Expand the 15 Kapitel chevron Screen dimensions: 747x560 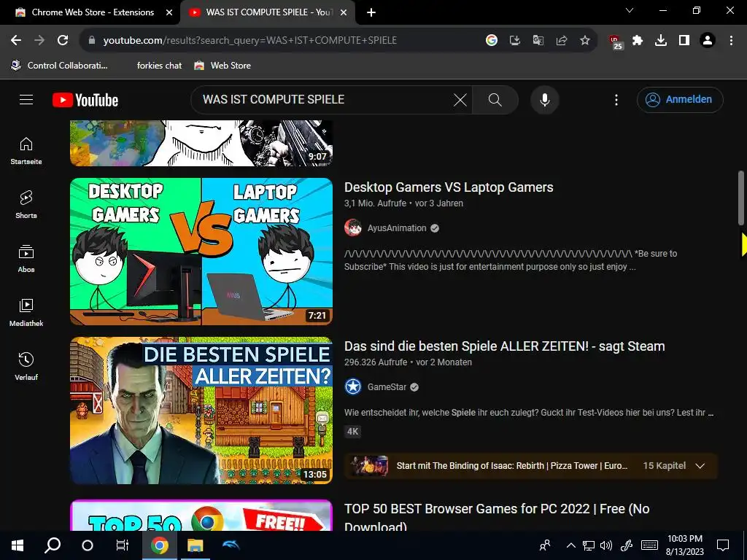(x=700, y=466)
